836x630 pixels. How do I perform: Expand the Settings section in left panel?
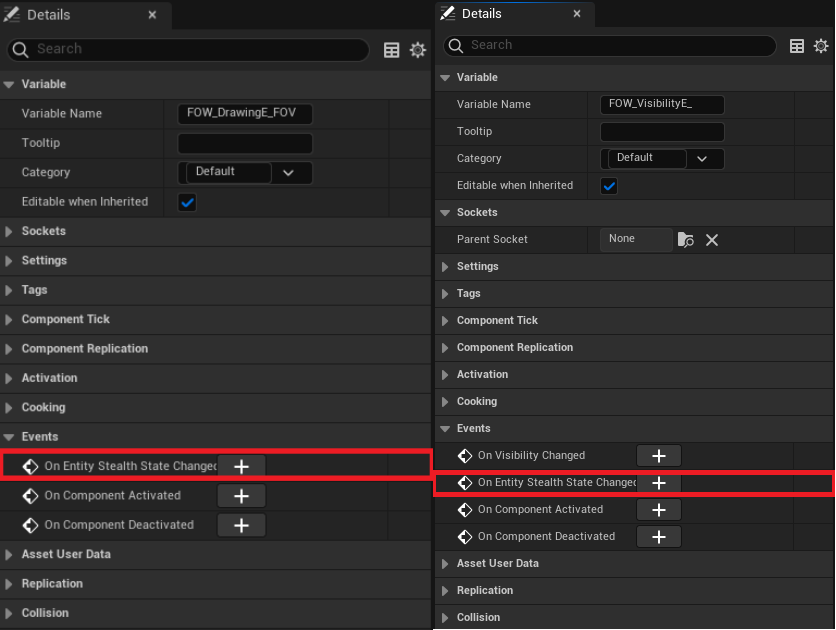(x=9, y=261)
